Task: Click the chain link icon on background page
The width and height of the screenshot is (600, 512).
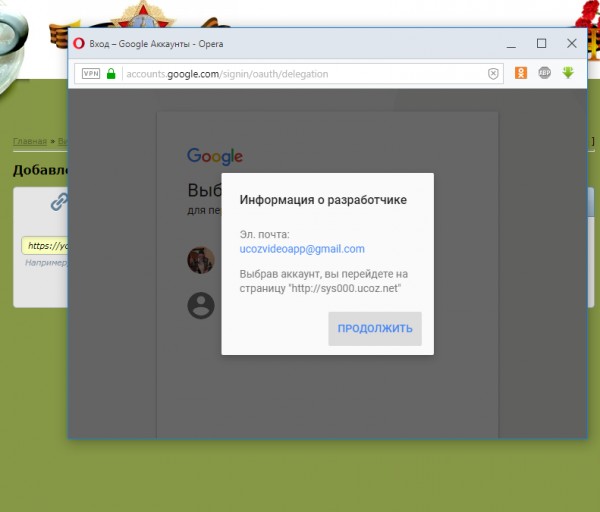Action: pos(60,202)
